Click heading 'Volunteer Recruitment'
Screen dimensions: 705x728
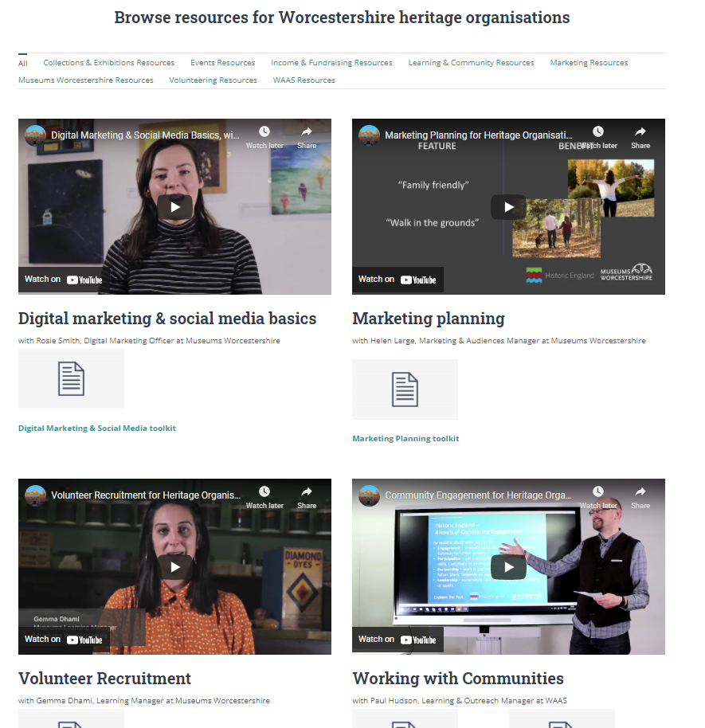[x=104, y=679]
